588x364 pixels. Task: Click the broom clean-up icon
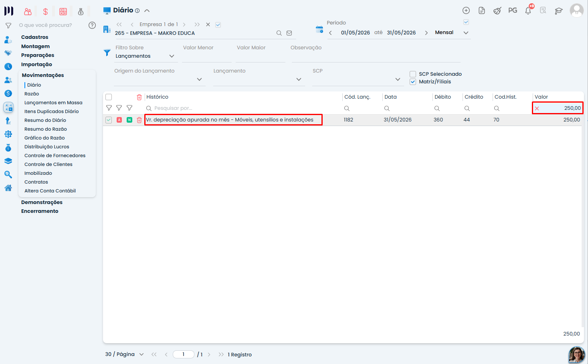click(x=497, y=10)
